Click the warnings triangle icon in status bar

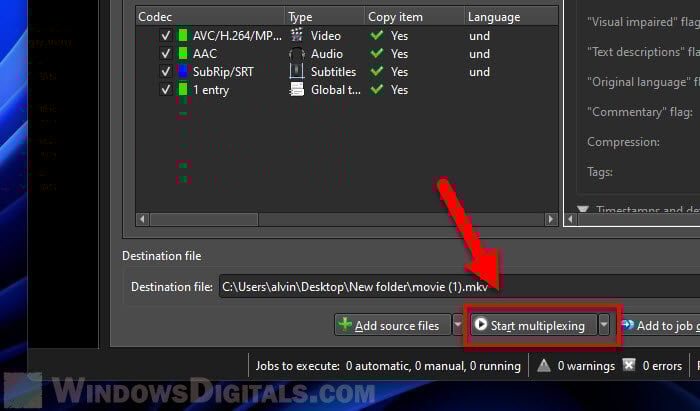(x=543, y=365)
